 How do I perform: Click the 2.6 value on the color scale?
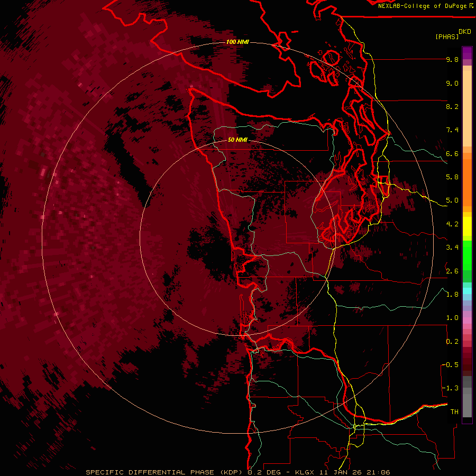[452, 271]
